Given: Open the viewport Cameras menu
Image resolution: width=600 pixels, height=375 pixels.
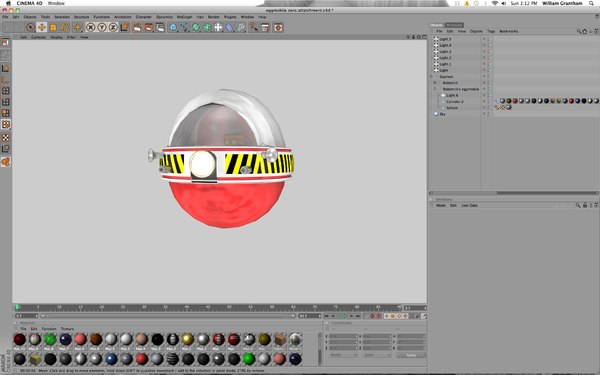Looking at the screenshot, I should (38, 37).
